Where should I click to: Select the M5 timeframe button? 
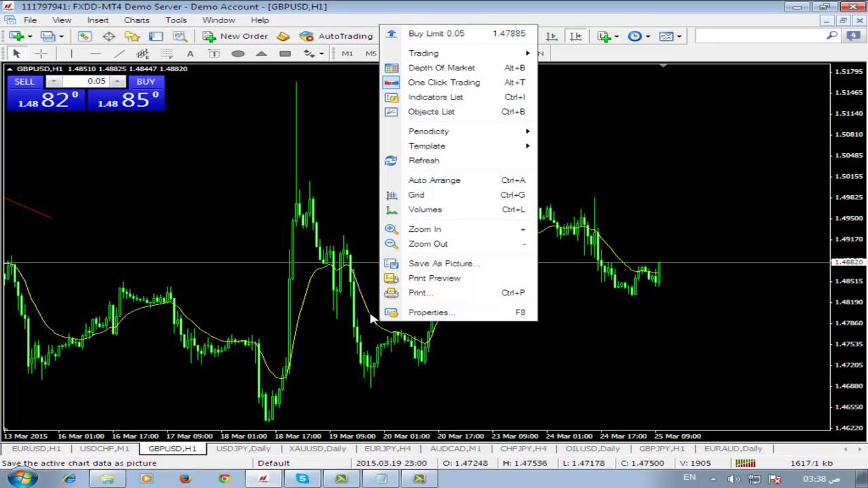[370, 54]
